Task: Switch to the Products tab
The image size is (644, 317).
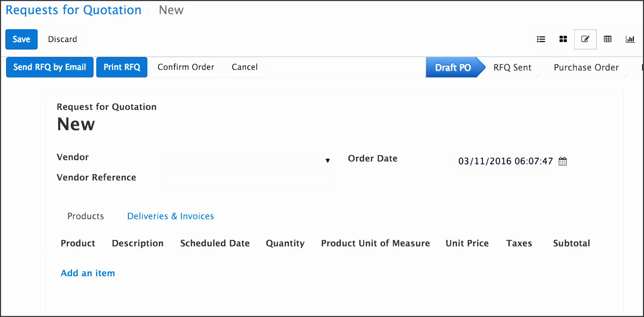Action: tap(85, 216)
